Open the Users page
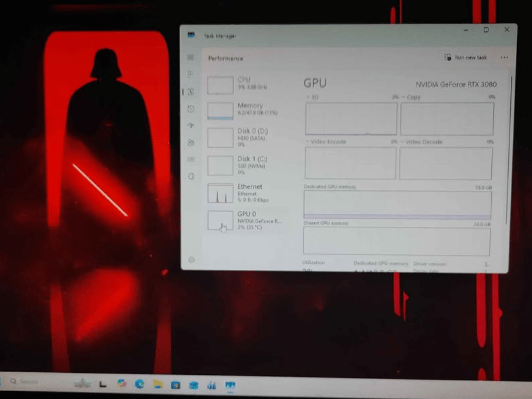 coord(191,142)
